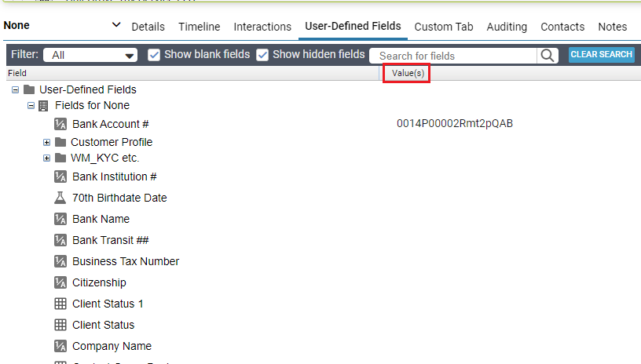Image resolution: width=641 pixels, height=364 pixels.
Task: Click the Bank Name field icon
Action: pyautogui.click(x=60, y=219)
